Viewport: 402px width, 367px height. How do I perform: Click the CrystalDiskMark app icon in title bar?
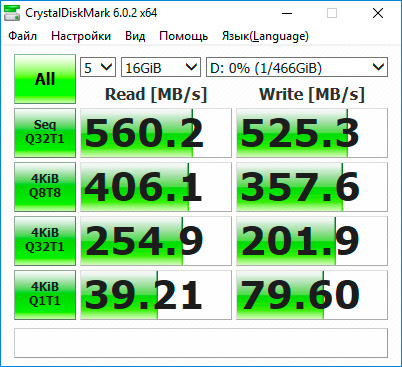[x=12, y=13]
